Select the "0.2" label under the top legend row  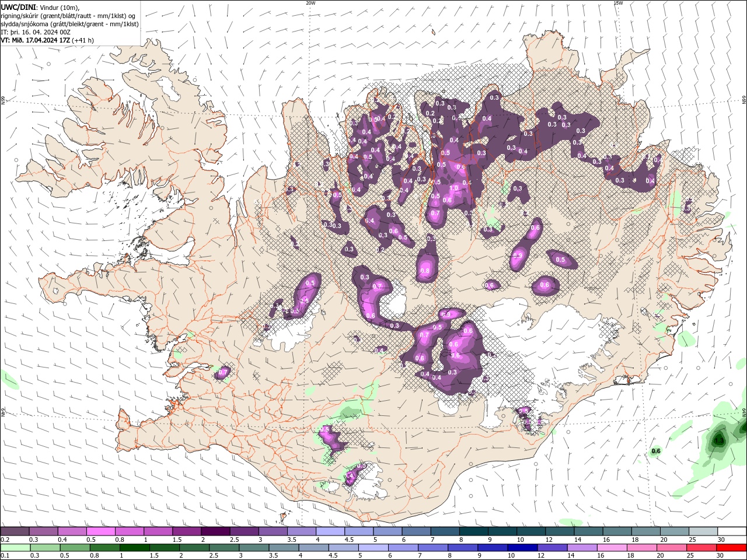point(4,540)
